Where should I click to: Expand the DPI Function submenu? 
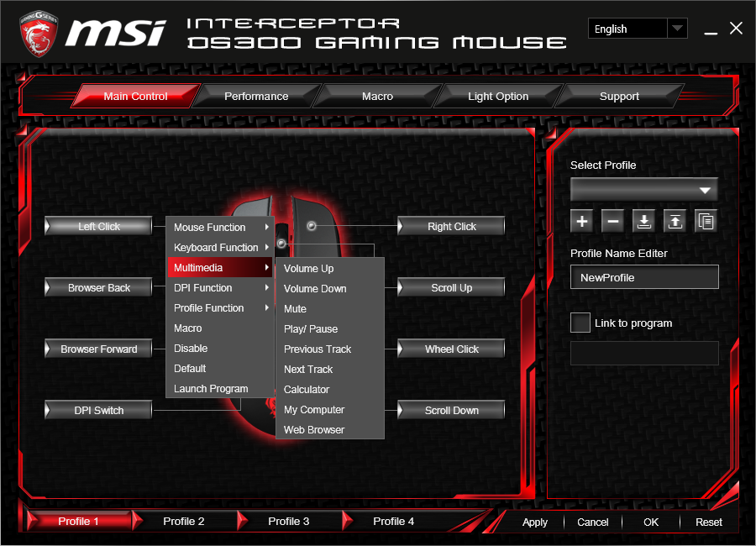coord(220,288)
